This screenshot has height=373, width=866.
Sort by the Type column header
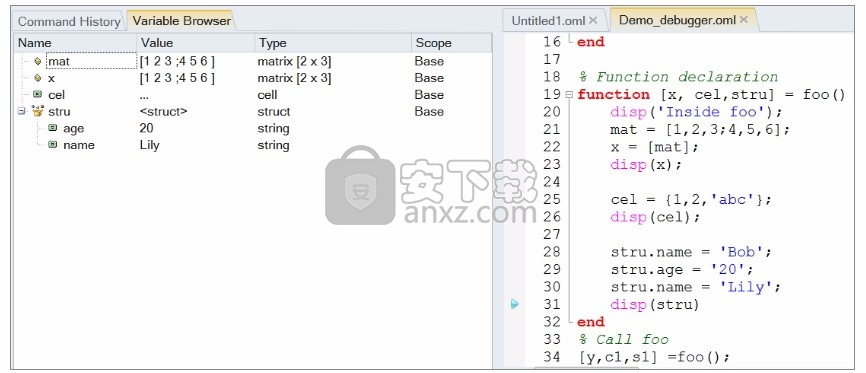tap(333, 43)
